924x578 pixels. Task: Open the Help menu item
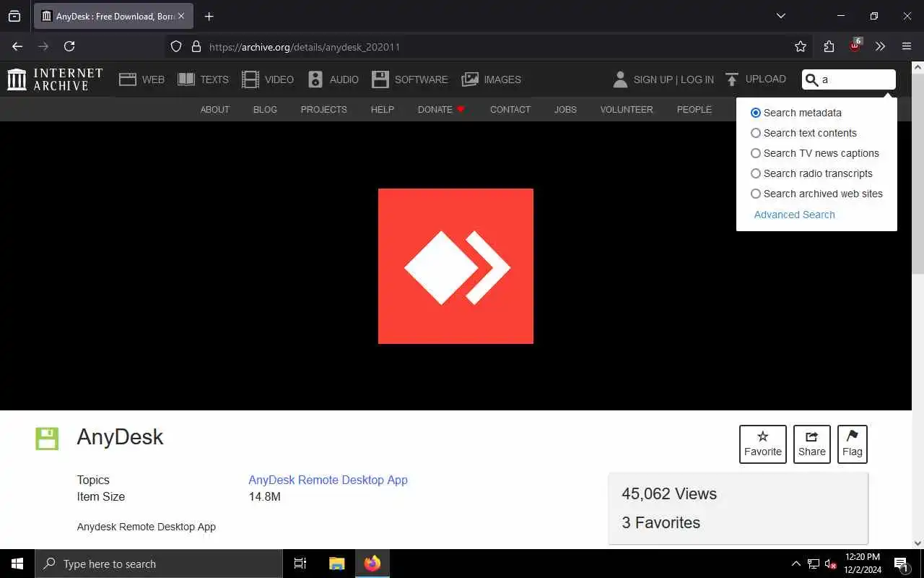(383, 110)
